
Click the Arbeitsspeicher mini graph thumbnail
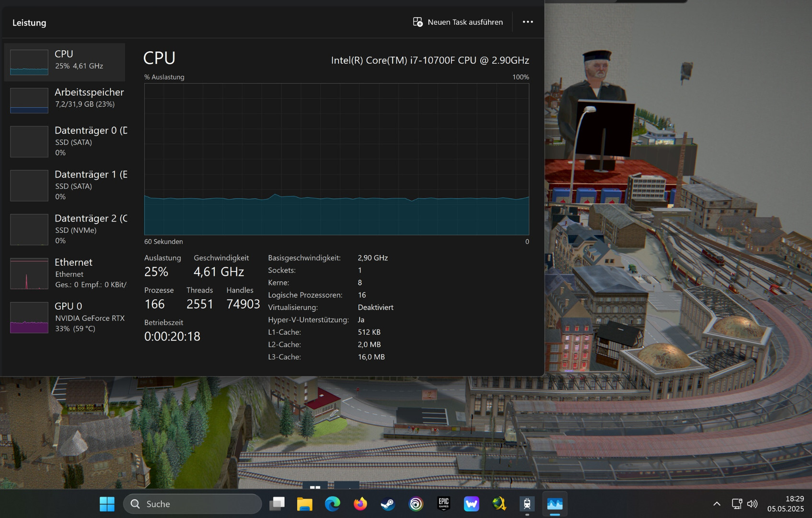29,100
